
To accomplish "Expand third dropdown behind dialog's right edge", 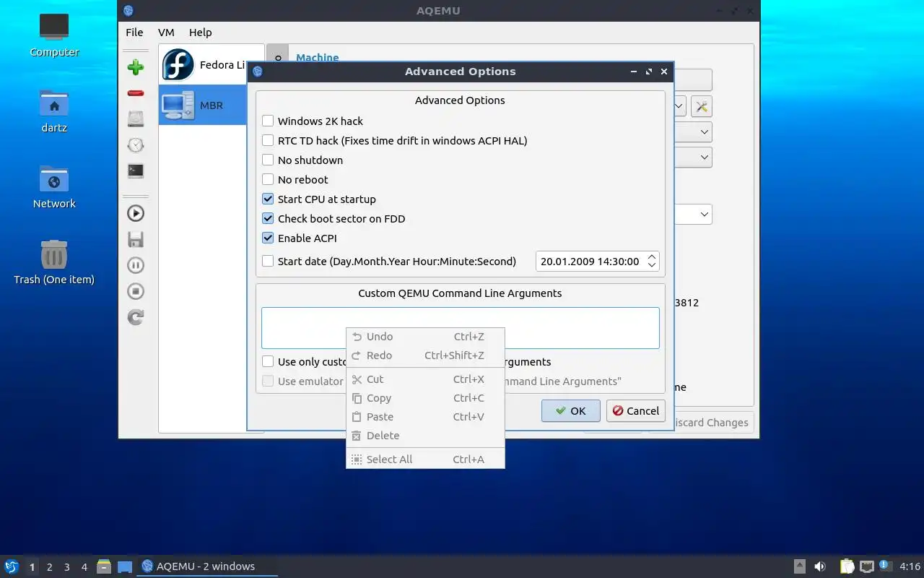I will click(x=705, y=157).
